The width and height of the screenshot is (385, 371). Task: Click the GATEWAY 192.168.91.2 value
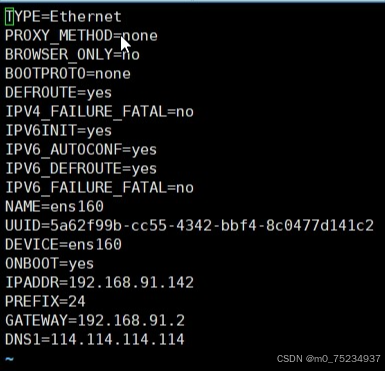tap(131, 321)
